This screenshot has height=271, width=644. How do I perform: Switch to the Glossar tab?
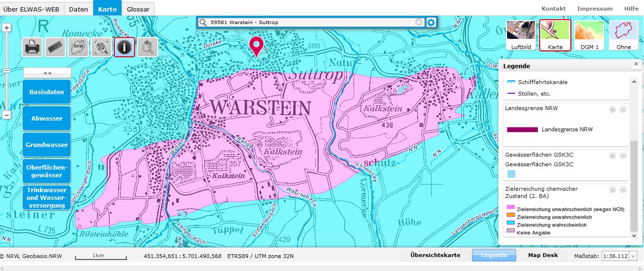click(138, 9)
